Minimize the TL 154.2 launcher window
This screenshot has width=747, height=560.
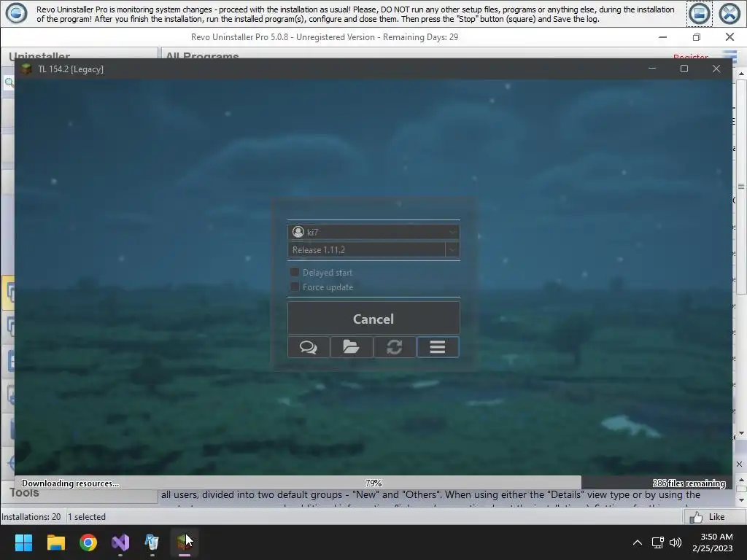pos(652,69)
